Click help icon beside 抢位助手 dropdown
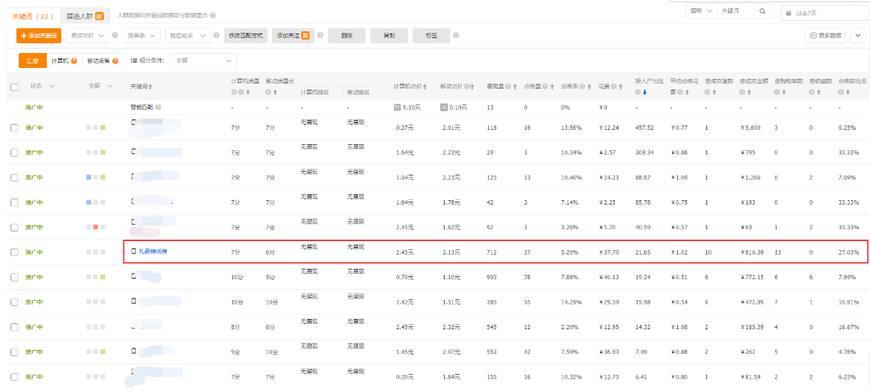The width and height of the screenshot is (870, 389). 217,36
